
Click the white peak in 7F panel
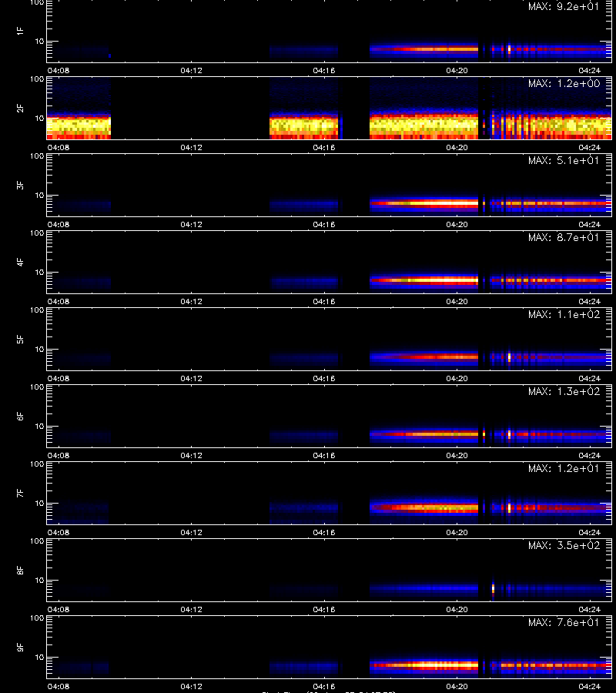tap(509, 507)
